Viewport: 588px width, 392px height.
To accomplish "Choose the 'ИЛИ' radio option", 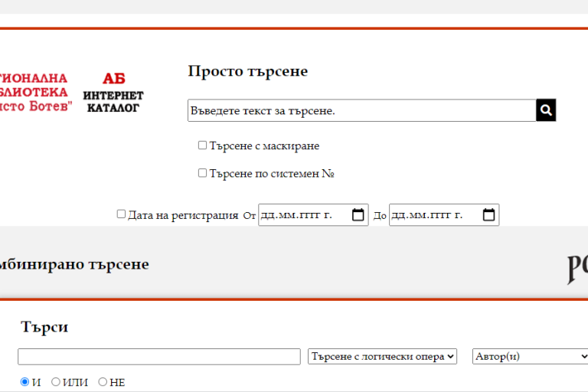I will tap(56, 382).
